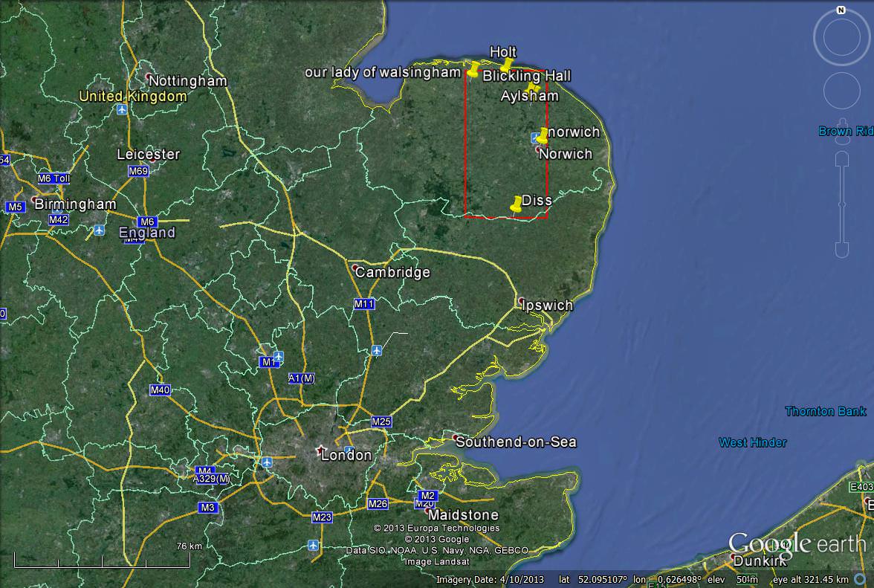This screenshot has height=588, width=874.
Task: Click the Birmingham city label
Action: pos(75,204)
